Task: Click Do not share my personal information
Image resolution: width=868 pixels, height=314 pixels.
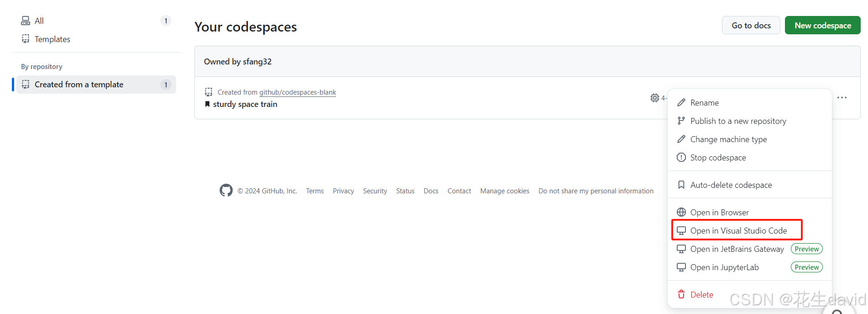Action: point(596,191)
